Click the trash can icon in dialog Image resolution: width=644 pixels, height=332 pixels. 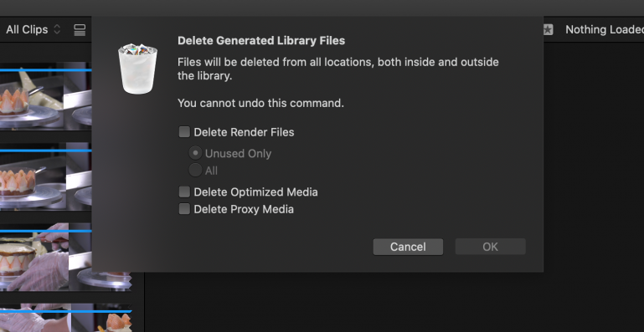click(x=137, y=69)
